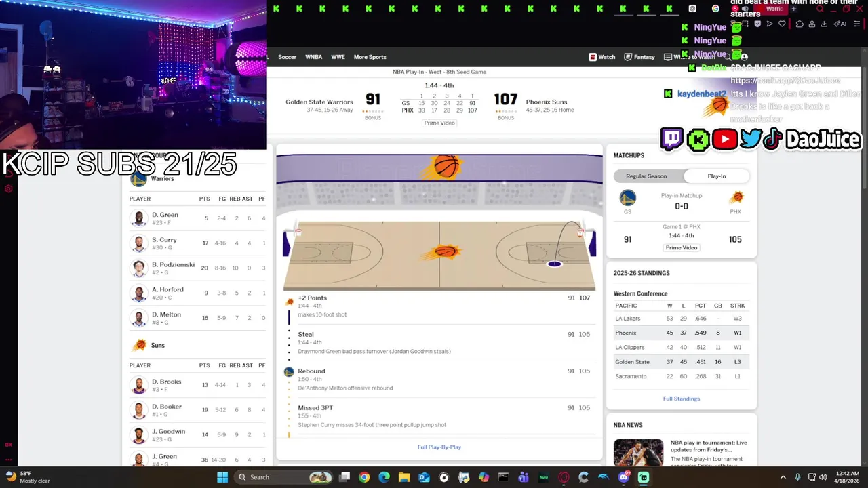
Task: Select LA Lakers in standings table
Action: (x=627, y=319)
